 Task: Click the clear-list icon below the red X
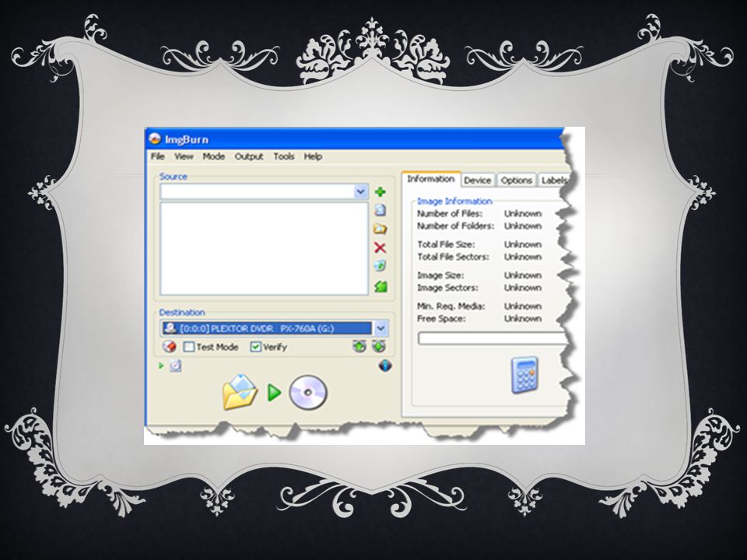click(381, 266)
